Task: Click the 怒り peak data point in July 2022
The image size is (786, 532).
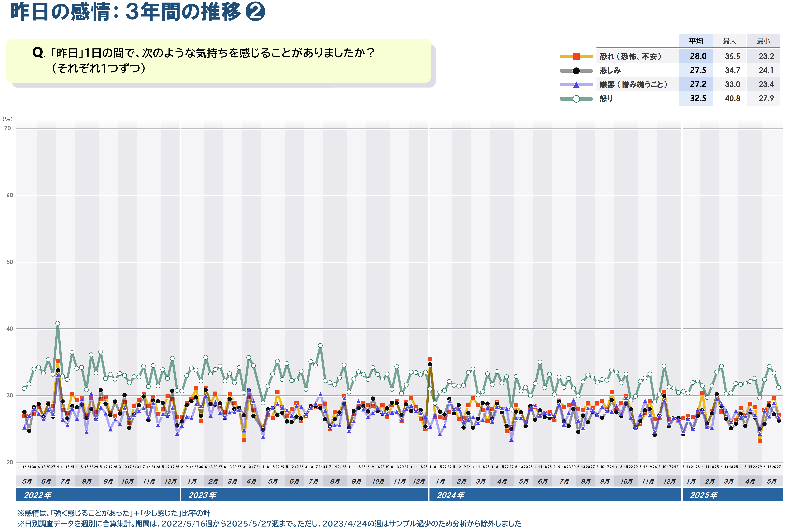Action: click(x=57, y=323)
